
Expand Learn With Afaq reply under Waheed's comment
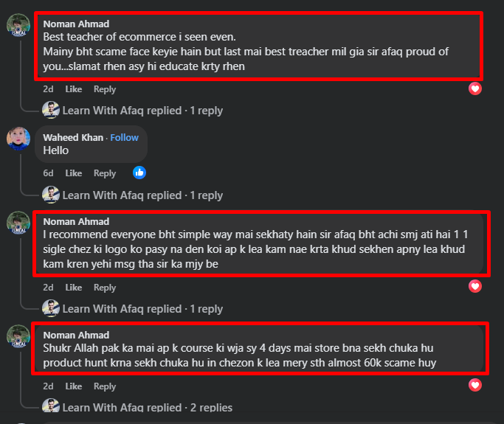click(142, 195)
